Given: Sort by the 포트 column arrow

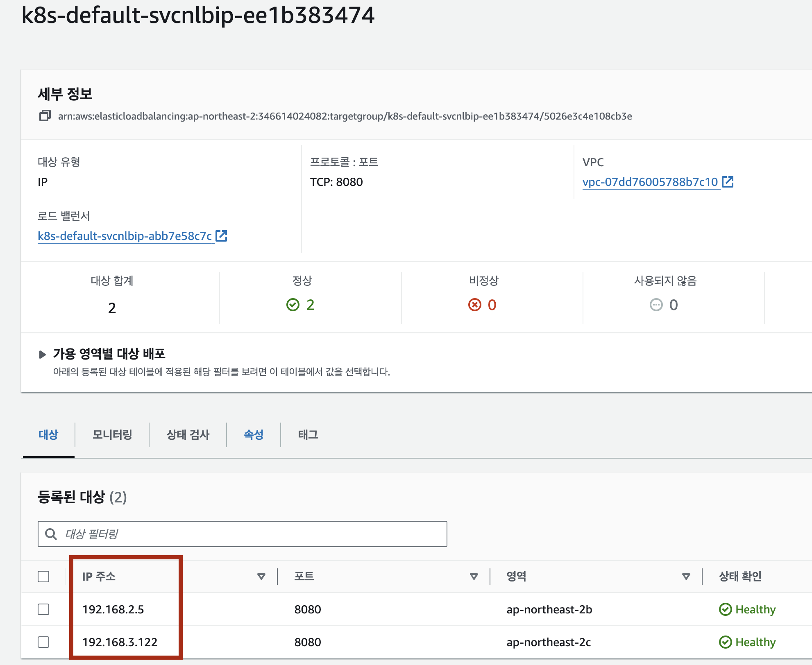Looking at the screenshot, I should click(474, 577).
